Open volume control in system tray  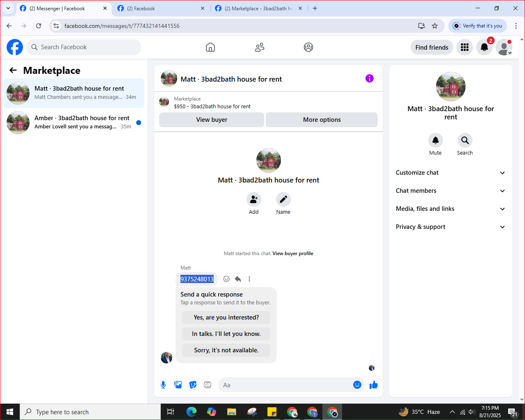[x=472, y=412]
